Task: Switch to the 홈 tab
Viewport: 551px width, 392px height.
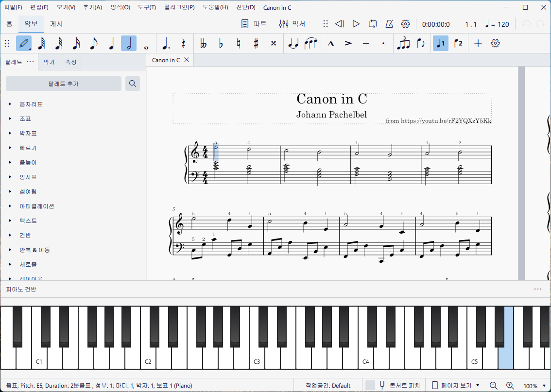Action: pos(10,24)
